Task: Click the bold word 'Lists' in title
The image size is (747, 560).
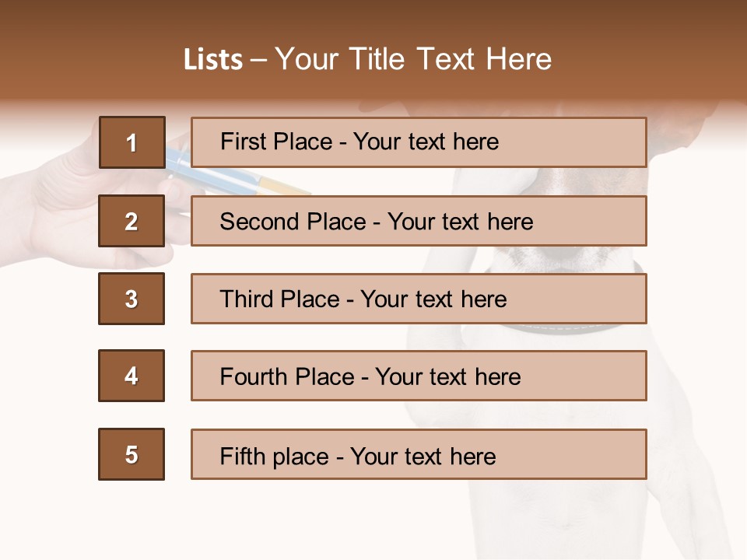Action: pyautogui.click(x=212, y=60)
